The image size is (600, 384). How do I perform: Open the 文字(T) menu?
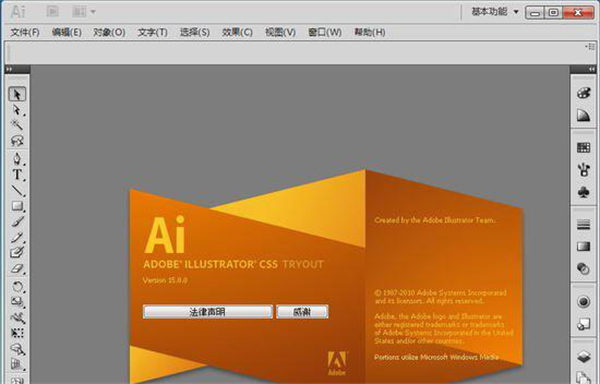click(x=153, y=32)
